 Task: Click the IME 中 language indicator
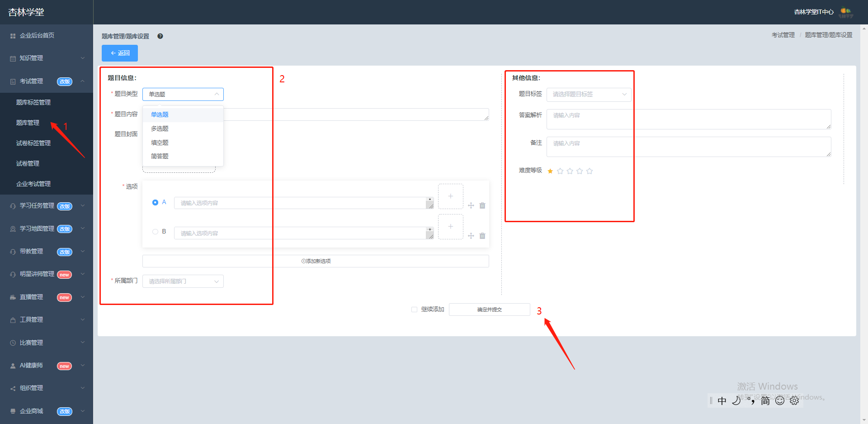(x=722, y=400)
